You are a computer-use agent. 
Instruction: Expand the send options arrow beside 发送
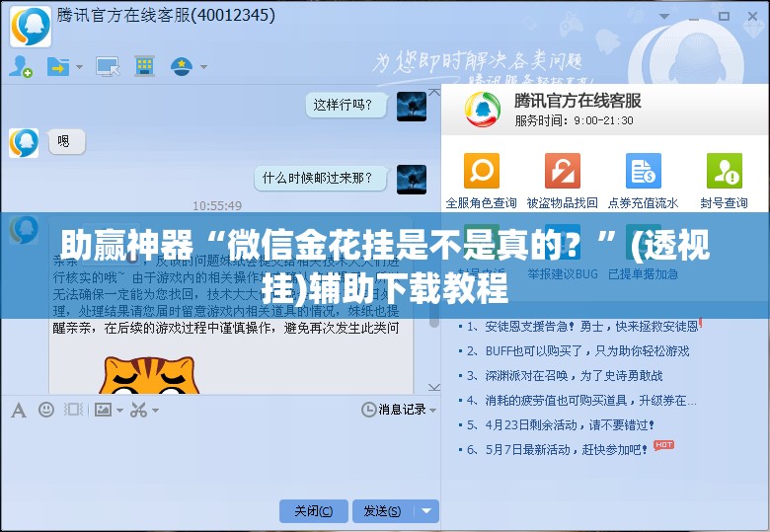point(426,511)
